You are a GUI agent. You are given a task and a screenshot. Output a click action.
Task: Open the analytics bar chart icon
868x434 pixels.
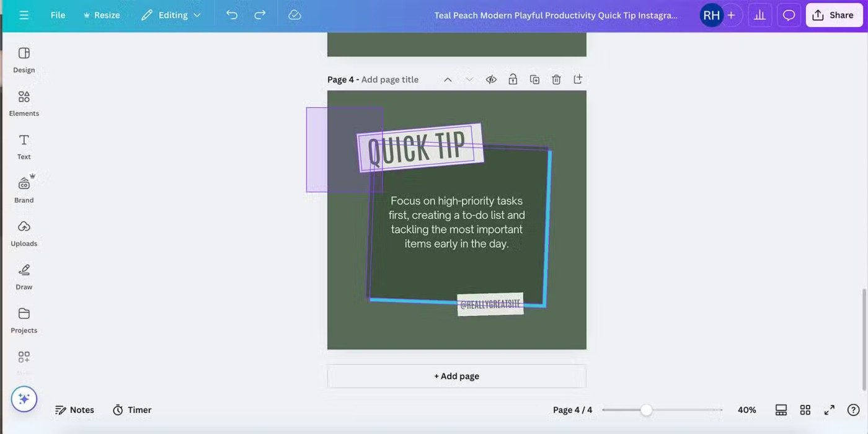[x=759, y=15]
